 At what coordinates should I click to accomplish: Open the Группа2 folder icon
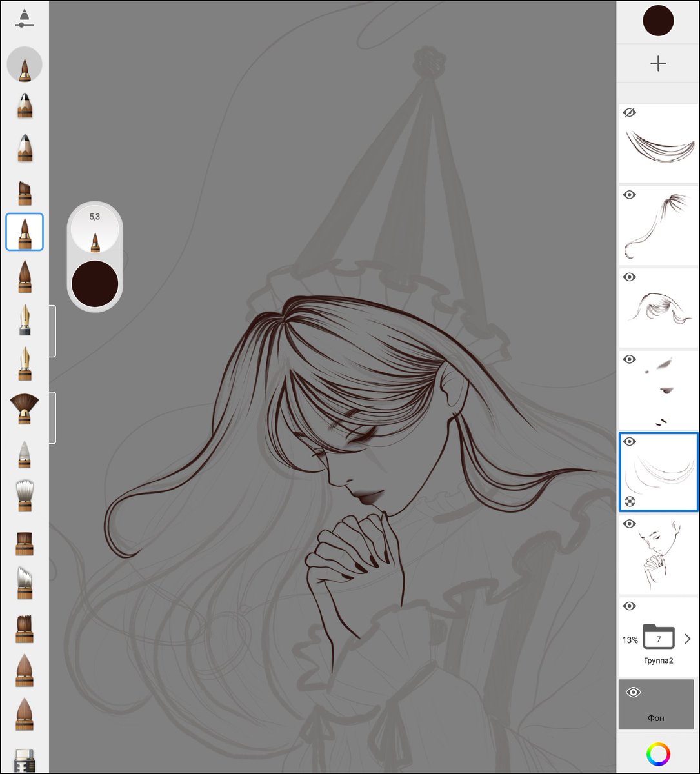click(659, 637)
